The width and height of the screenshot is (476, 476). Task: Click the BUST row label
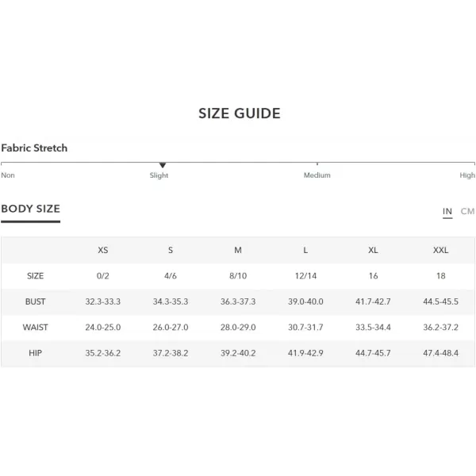point(35,301)
